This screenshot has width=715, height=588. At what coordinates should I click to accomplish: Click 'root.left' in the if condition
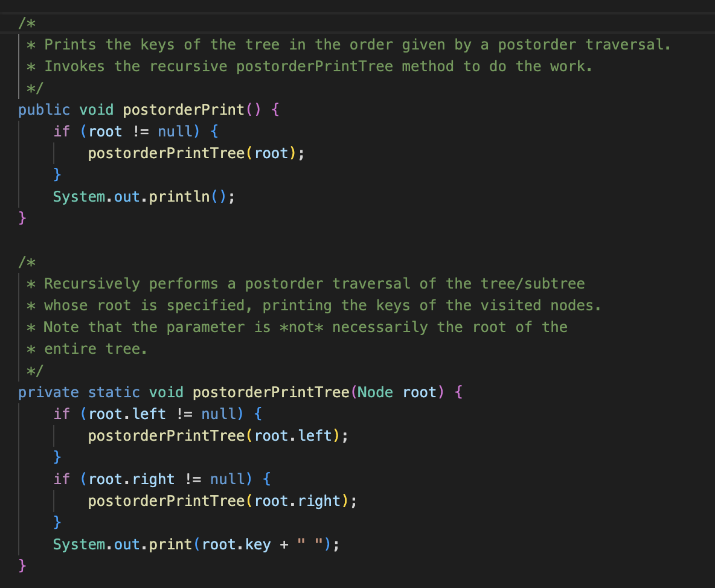[127, 414]
